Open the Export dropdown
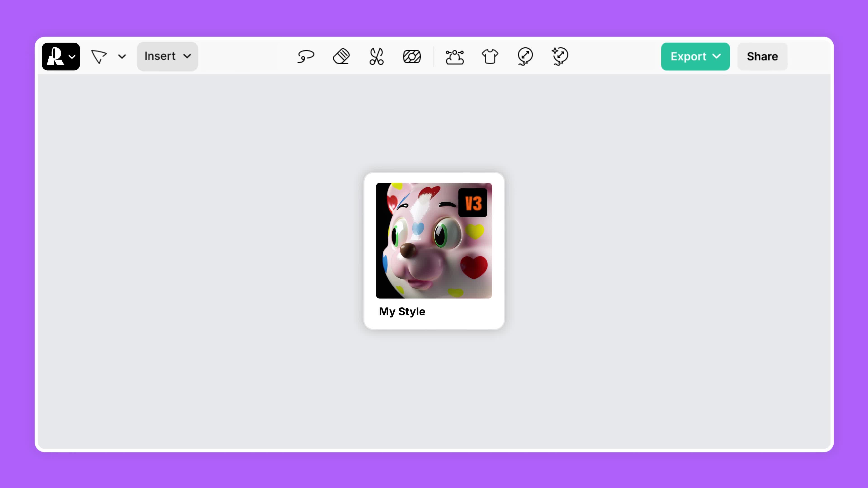 pos(696,56)
